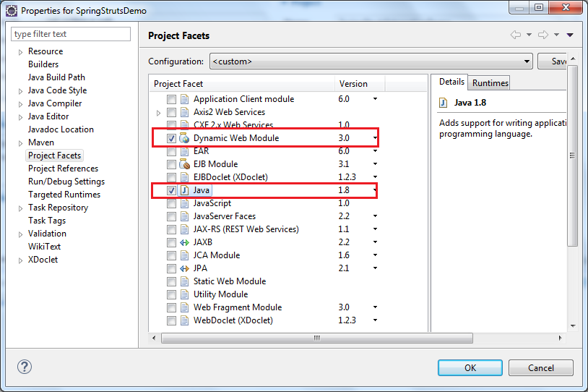Click the JAXB arrows icon

click(x=184, y=242)
